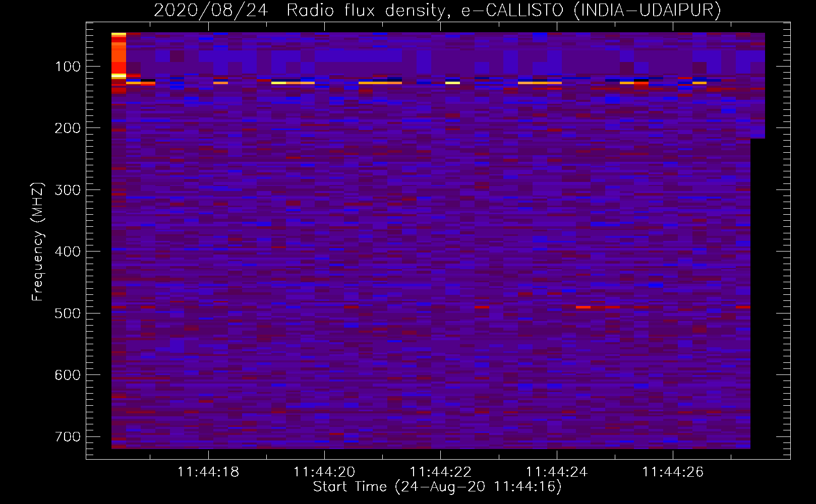This screenshot has height=504, width=816.
Task: Click the '600' frequency tick label
Action: point(68,375)
